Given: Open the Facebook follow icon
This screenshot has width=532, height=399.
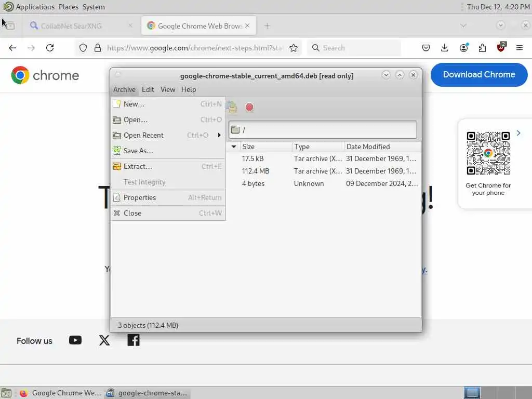Looking at the screenshot, I should (x=134, y=340).
